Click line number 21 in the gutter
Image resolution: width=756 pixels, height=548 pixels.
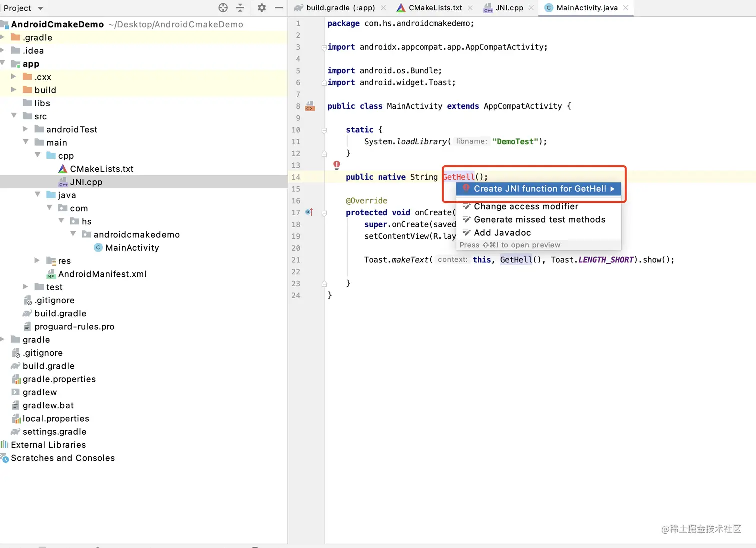pos(296,260)
